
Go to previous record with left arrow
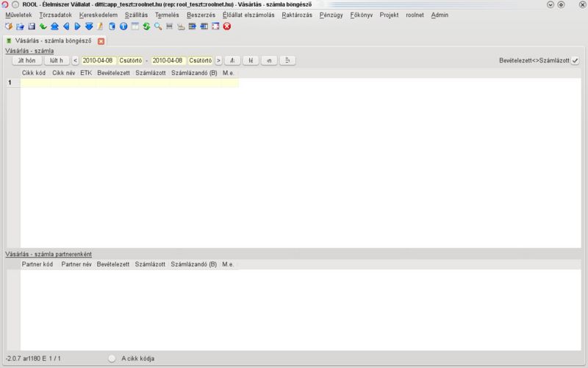click(x=66, y=26)
